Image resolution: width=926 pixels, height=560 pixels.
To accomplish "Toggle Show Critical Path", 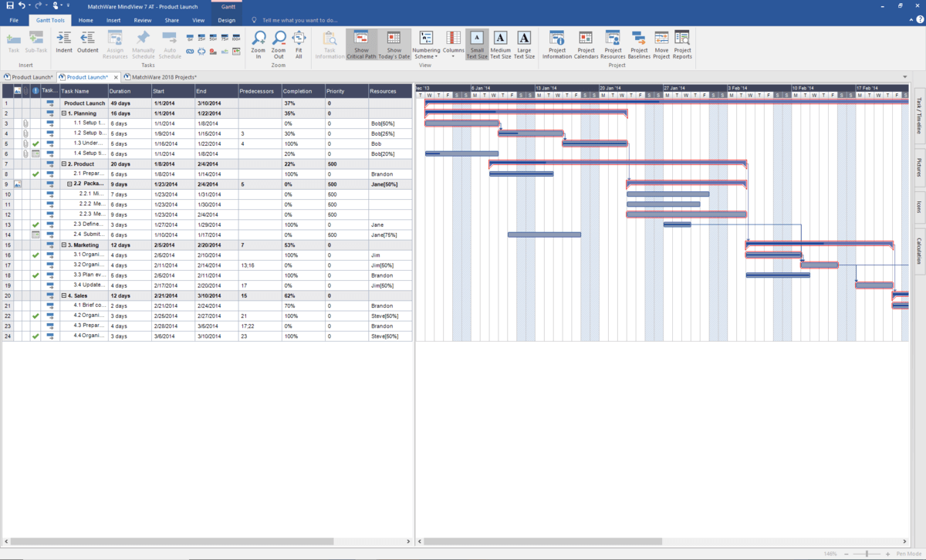I will click(x=362, y=45).
